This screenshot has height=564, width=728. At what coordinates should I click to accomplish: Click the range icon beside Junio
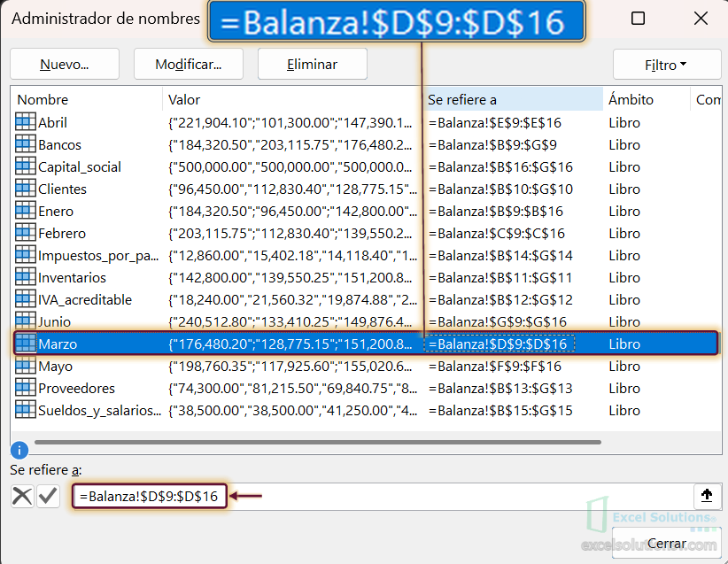25,321
